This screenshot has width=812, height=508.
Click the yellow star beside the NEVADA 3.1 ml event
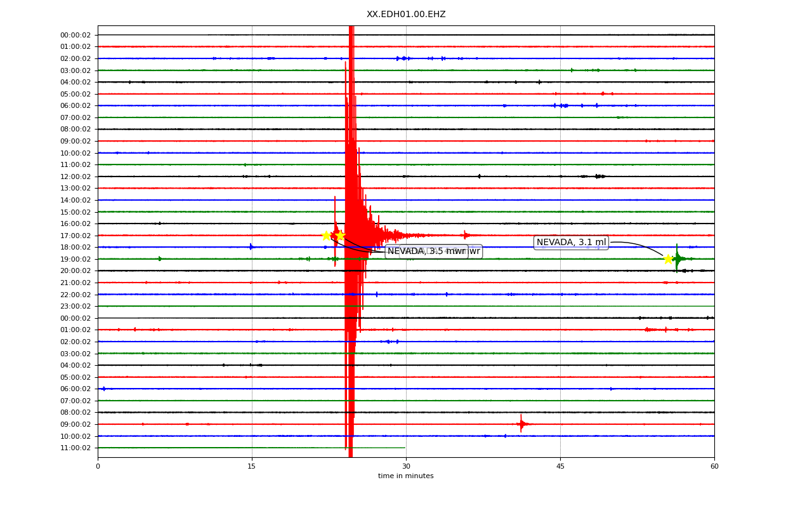[x=668, y=259]
